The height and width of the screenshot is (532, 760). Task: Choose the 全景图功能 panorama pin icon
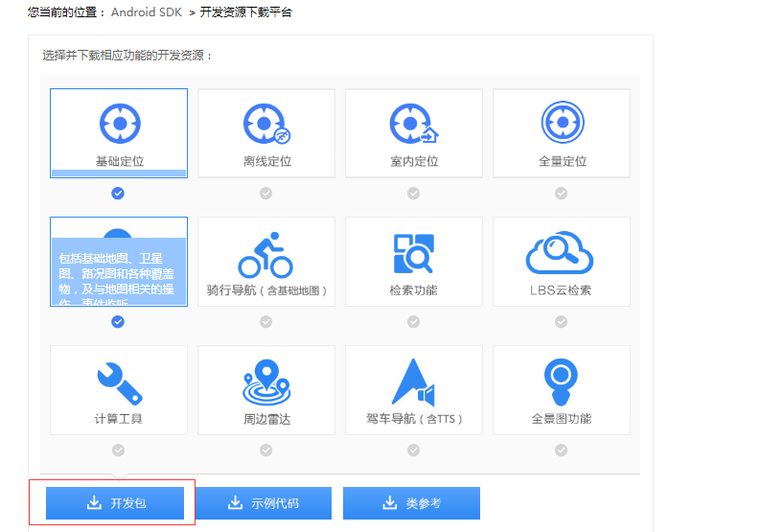point(561,382)
